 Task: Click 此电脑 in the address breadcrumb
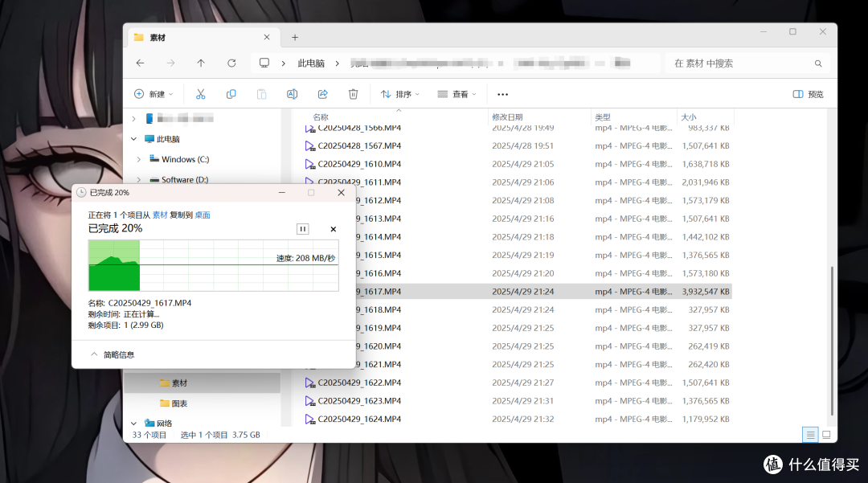click(x=311, y=63)
